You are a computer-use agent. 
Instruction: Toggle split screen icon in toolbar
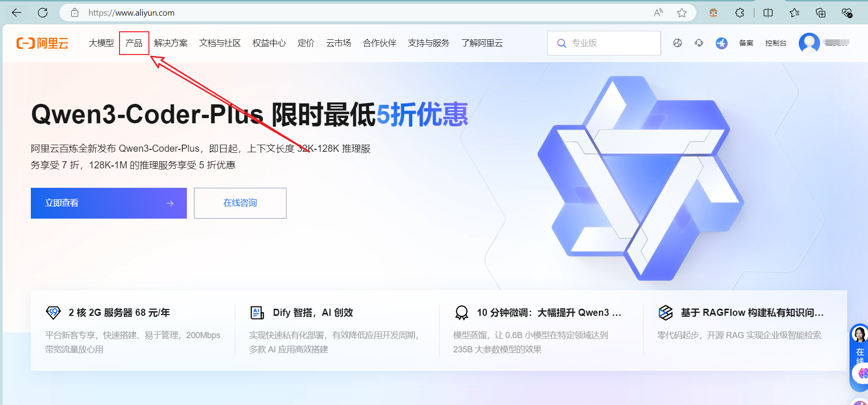click(768, 13)
